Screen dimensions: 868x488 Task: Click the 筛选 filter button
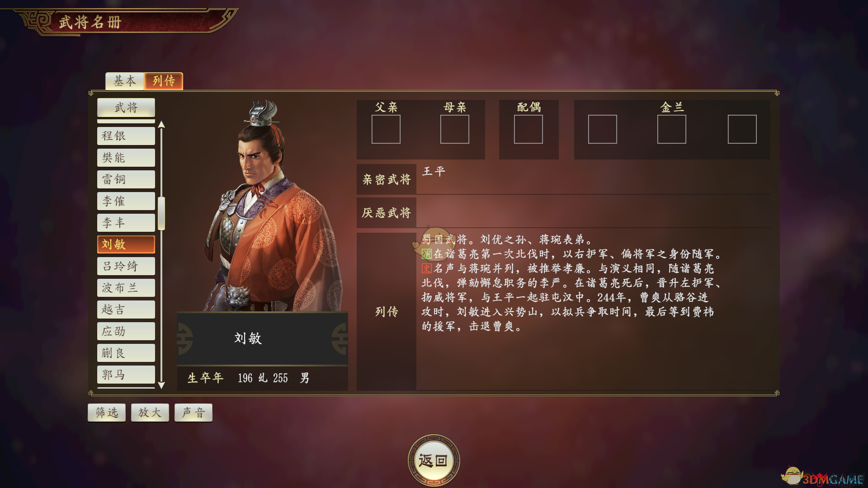pyautogui.click(x=107, y=413)
